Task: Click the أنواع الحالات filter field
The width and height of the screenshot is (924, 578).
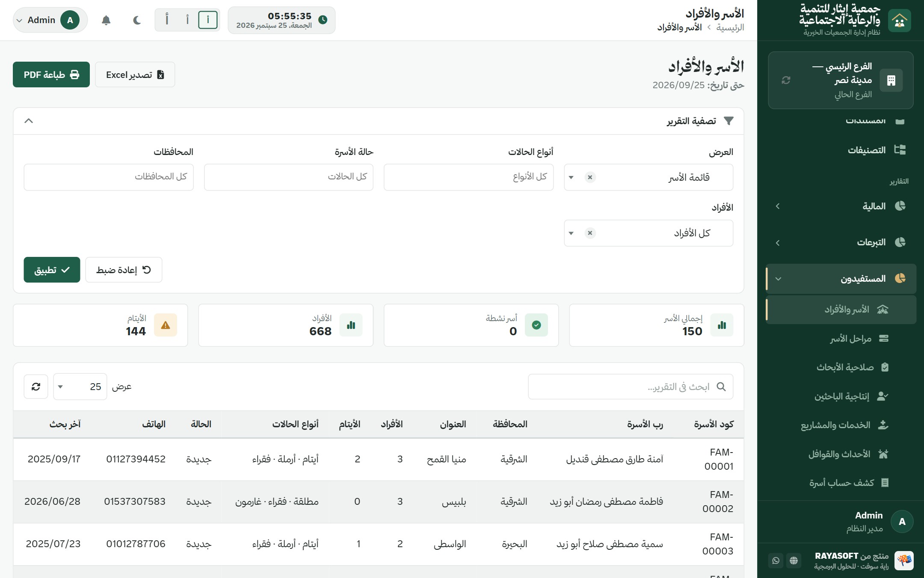Action: pos(468,177)
